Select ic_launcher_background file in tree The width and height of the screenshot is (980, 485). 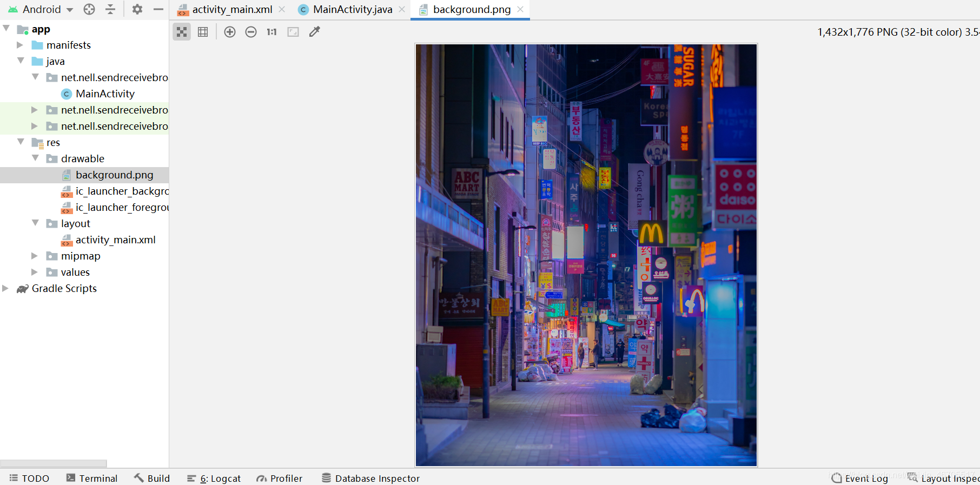point(84,191)
